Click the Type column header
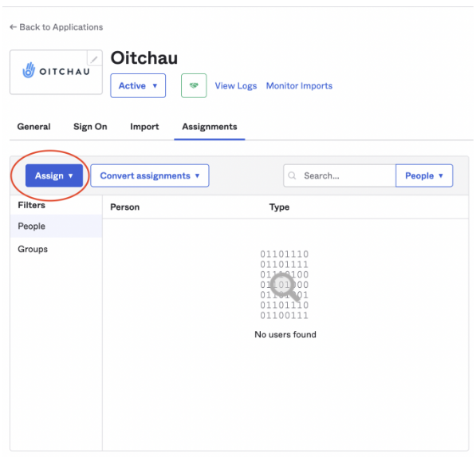 (x=279, y=207)
